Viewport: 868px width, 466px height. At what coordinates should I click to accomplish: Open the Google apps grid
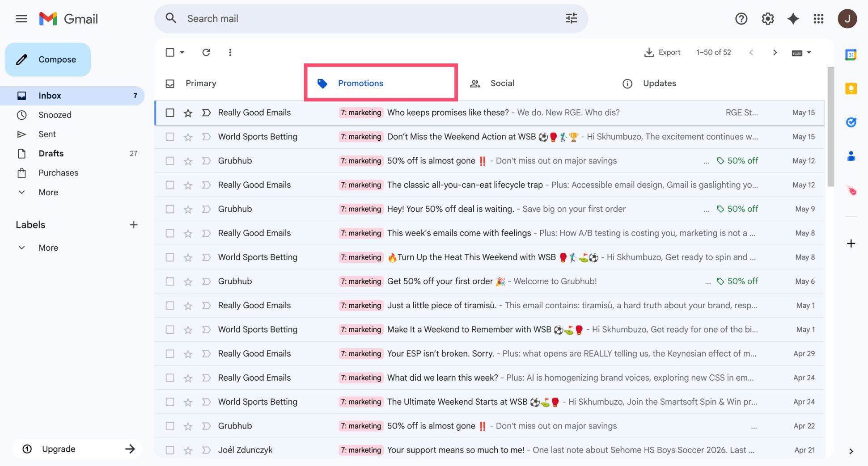(x=818, y=19)
